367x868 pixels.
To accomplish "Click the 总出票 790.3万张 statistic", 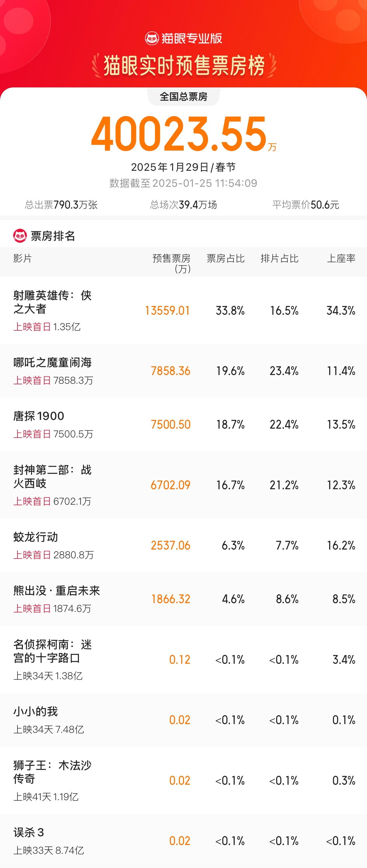I will point(61,205).
